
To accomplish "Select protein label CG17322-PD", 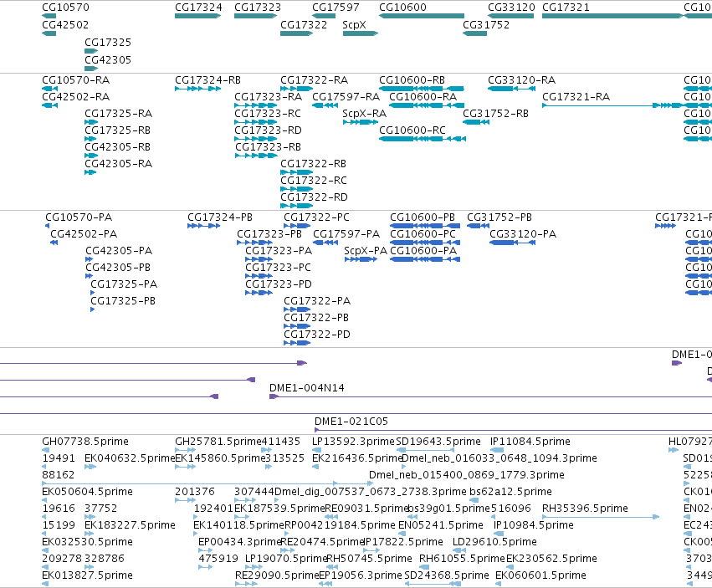I will pos(317,335).
